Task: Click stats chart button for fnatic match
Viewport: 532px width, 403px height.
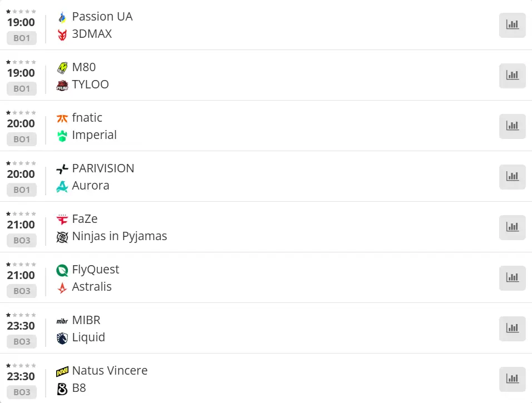Action: [x=512, y=126]
